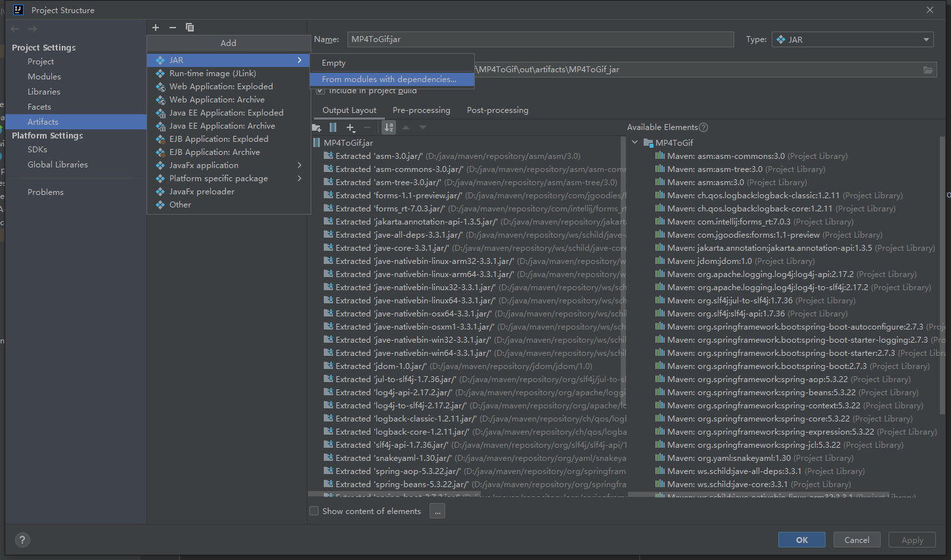Select Web Application: Archive in Add menu
The width and height of the screenshot is (951, 560).
pos(229,100)
